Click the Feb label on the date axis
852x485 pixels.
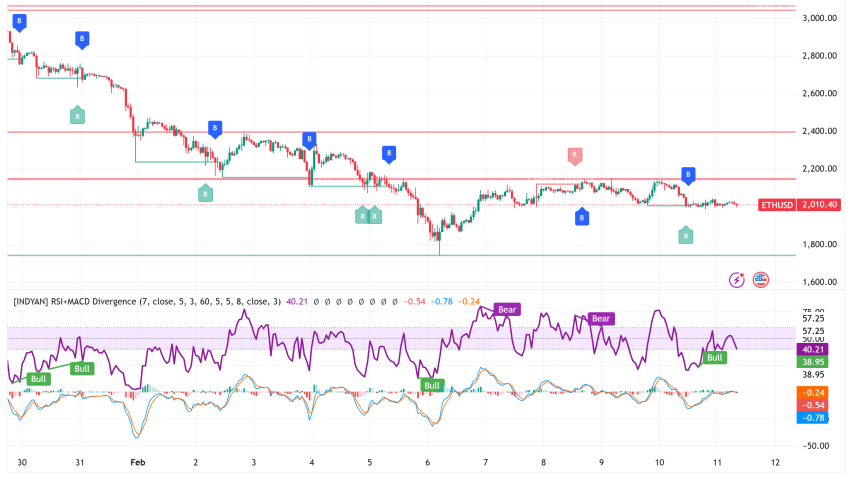(x=138, y=465)
